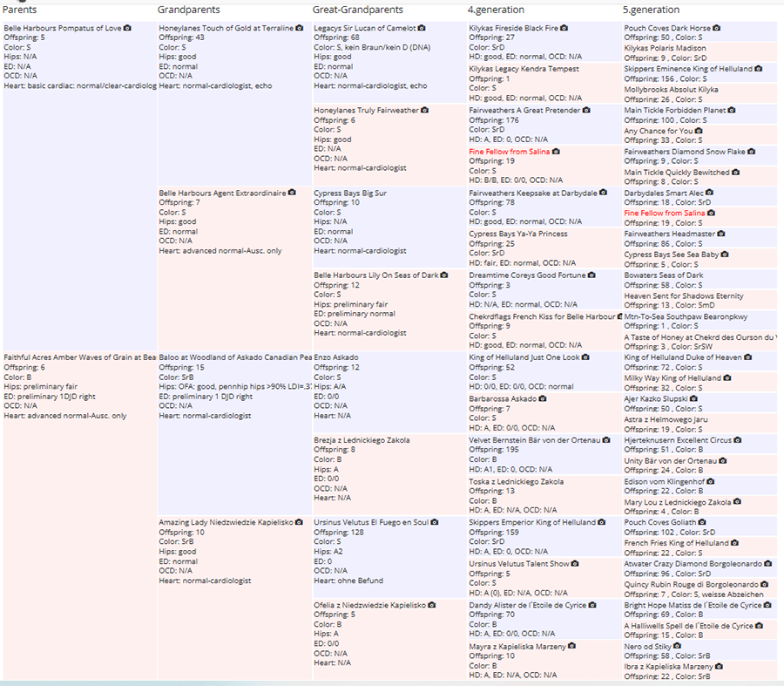Image resolution: width=784 pixels, height=686 pixels.
Task: Open camera icon for Hjerteknusern Excellent Circus
Action: [x=738, y=440]
